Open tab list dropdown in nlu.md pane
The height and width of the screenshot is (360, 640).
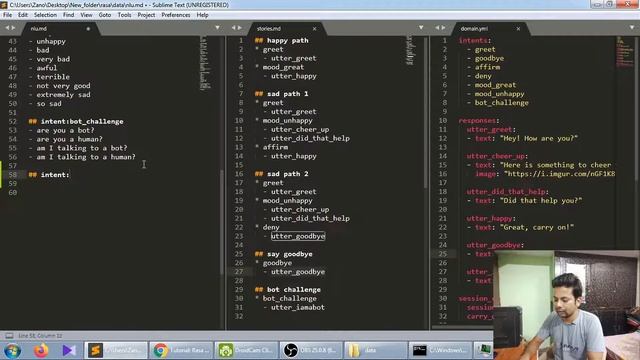coord(217,28)
